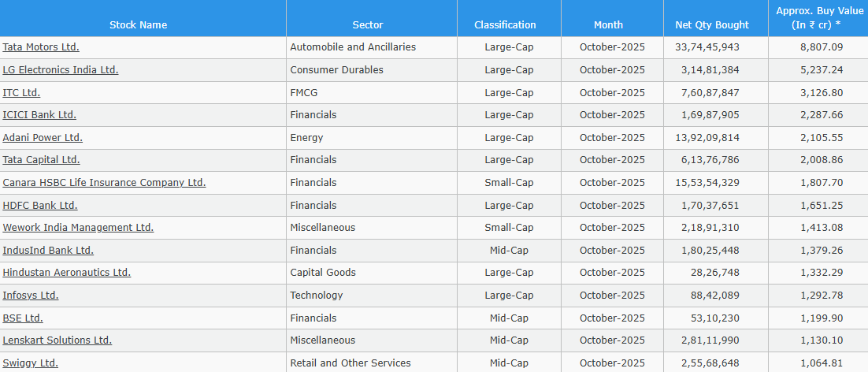Select the Adani Power Ltd. link
This screenshot has height=372, width=868.
pyautogui.click(x=43, y=138)
